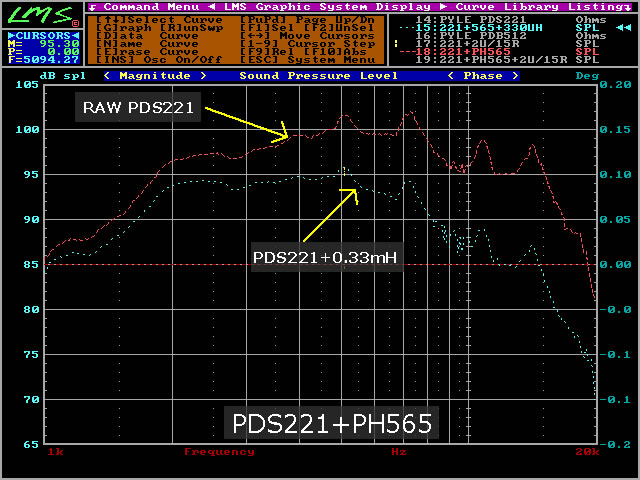Choose the [F2]UnSel command

tap(339, 28)
